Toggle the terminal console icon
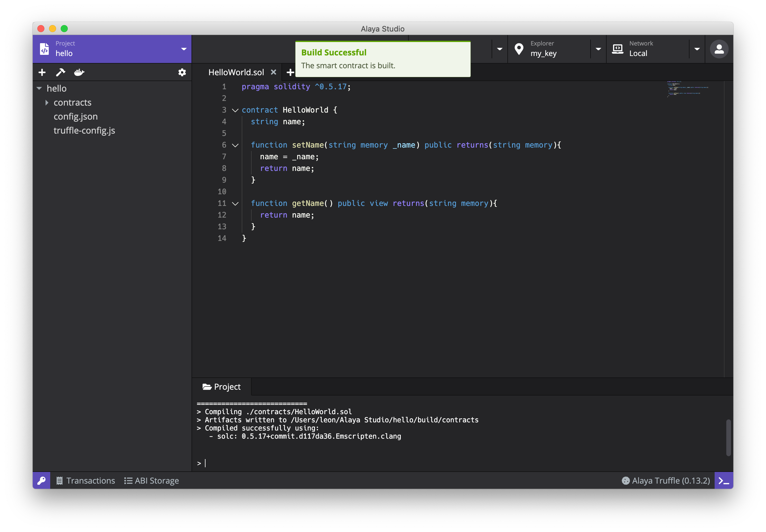This screenshot has height=532, width=766. [723, 480]
